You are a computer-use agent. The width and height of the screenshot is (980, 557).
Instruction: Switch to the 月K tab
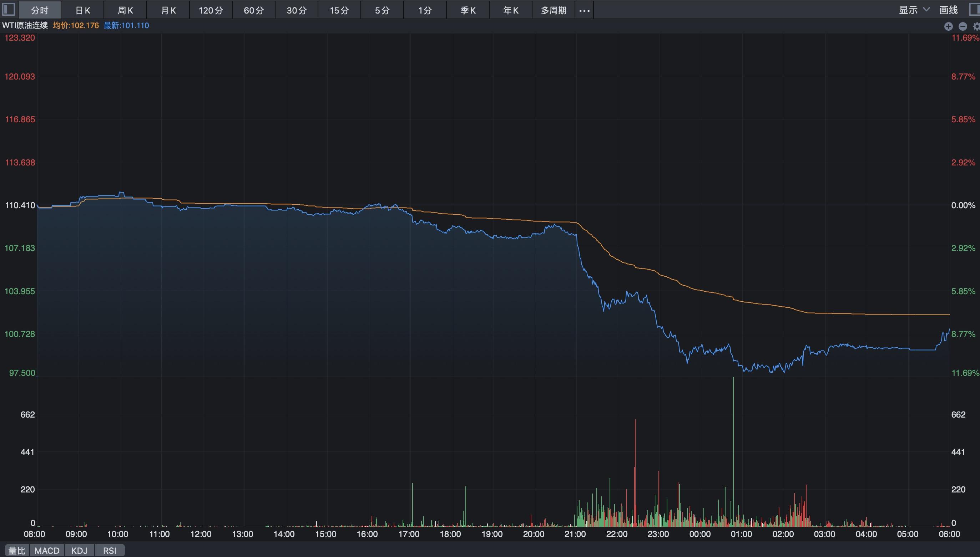pos(168,10)
